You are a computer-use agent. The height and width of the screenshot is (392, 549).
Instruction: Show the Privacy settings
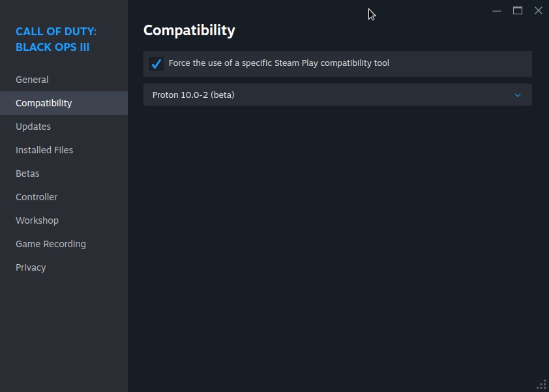pyautogui.click(x=31, y=267)
